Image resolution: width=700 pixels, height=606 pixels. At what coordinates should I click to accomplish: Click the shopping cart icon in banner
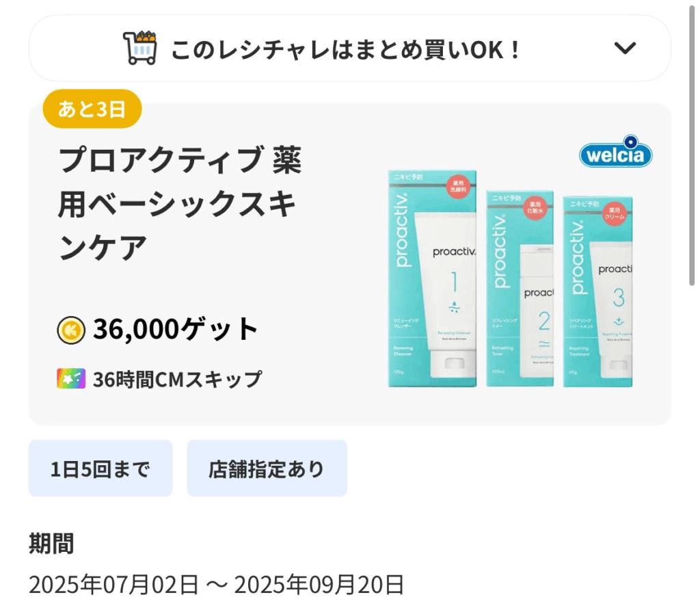pos(140,48)
